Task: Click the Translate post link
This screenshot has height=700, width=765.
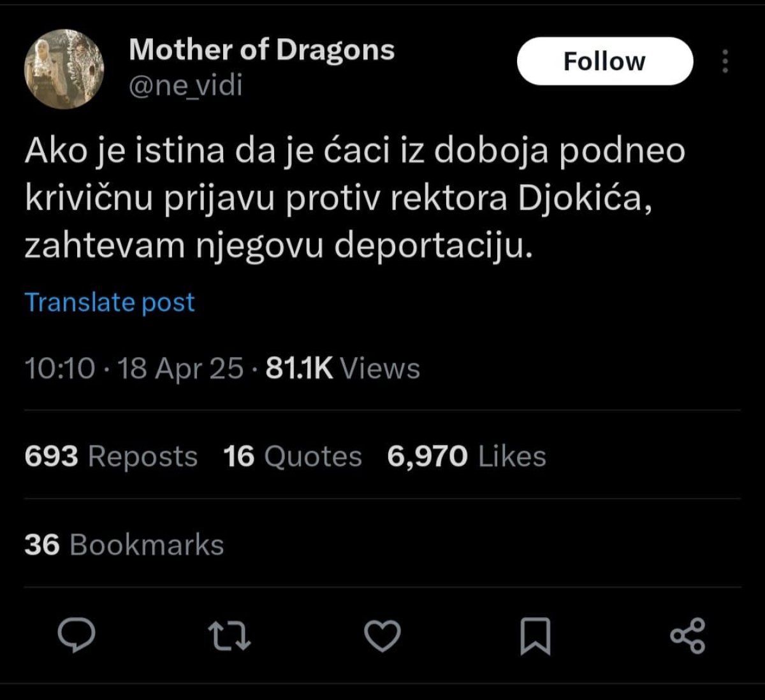Action: (110, 302)
